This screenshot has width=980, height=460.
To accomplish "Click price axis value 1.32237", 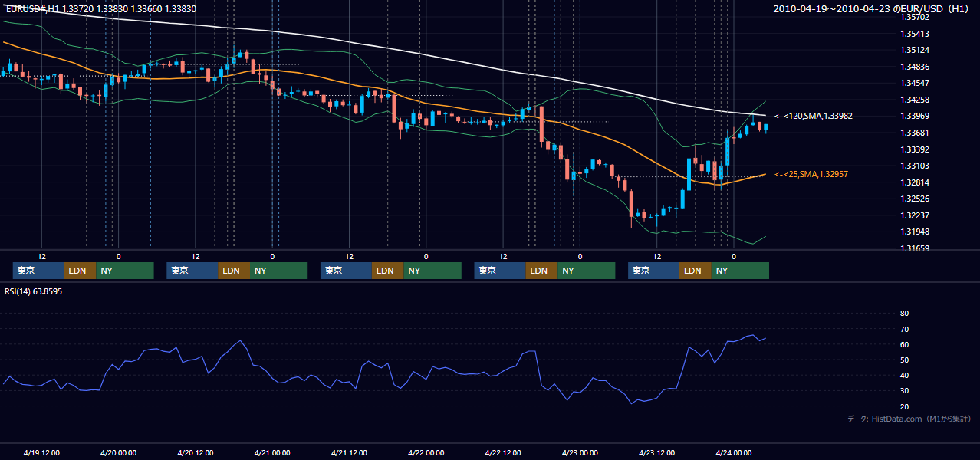I will (914, 215).
